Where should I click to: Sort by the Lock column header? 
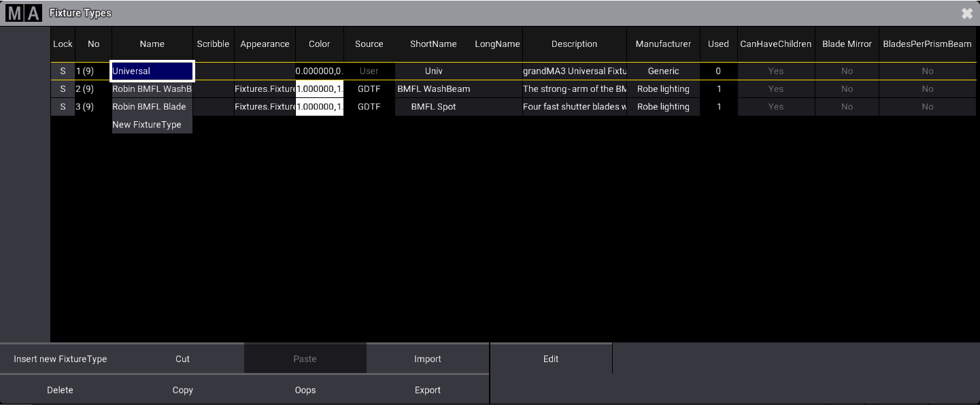[63, 44]
